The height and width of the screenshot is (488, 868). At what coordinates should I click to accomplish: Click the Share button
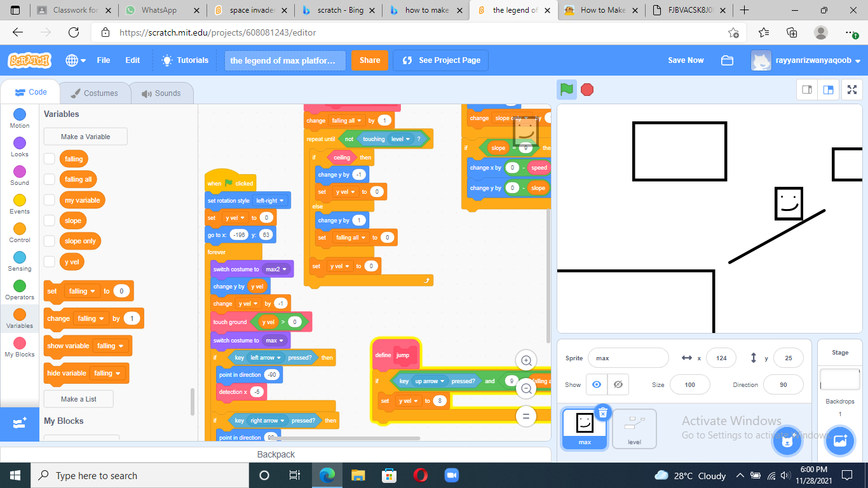370,60
